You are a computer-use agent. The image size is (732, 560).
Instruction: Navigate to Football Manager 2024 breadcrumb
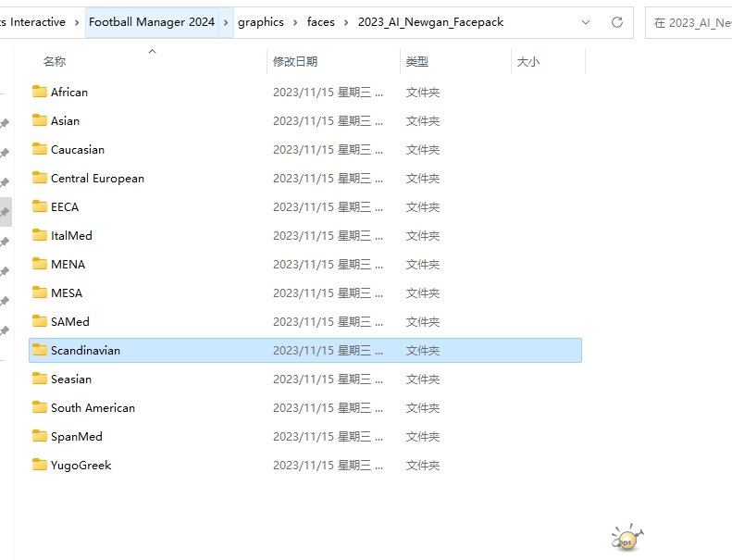tap(152, 22)
